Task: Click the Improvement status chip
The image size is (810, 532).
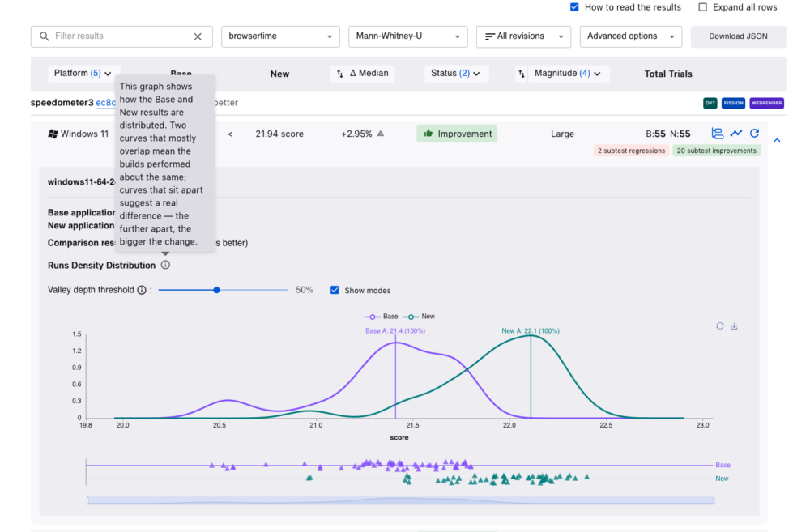Action: [x=457, y=134]
